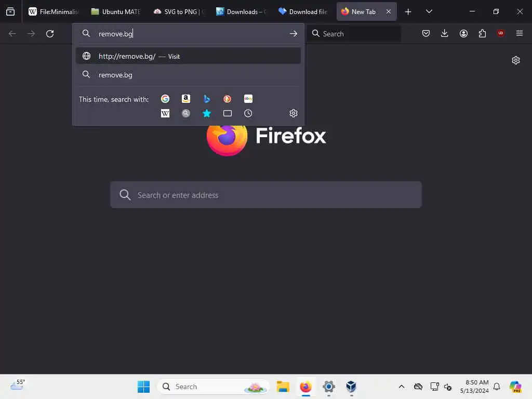Search history with the clock icon
Image resolution: width=532 pixels, height=399 pixels.
tap(248, 113)
